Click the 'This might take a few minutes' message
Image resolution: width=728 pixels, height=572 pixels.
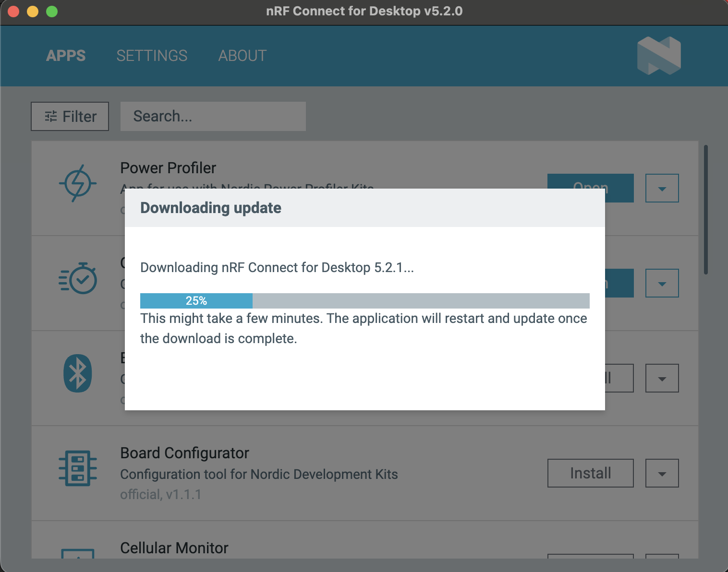[364, 328]
